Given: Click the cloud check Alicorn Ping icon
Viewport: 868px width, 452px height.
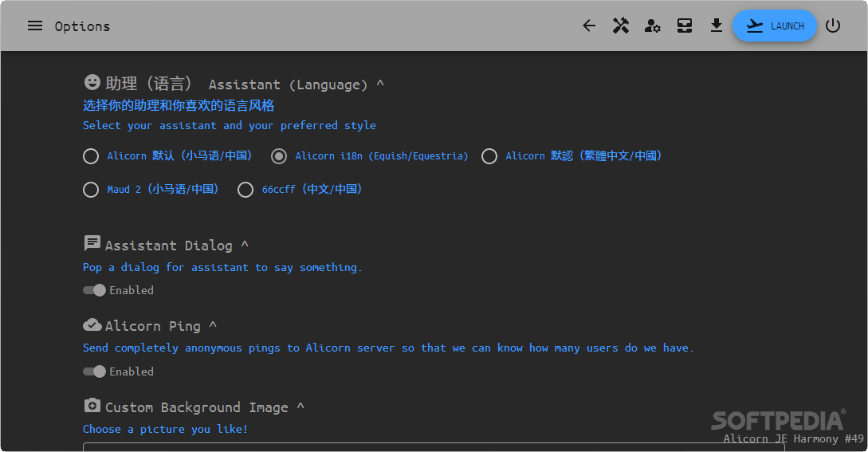Looking at the screenshot, I should [92, 324].
